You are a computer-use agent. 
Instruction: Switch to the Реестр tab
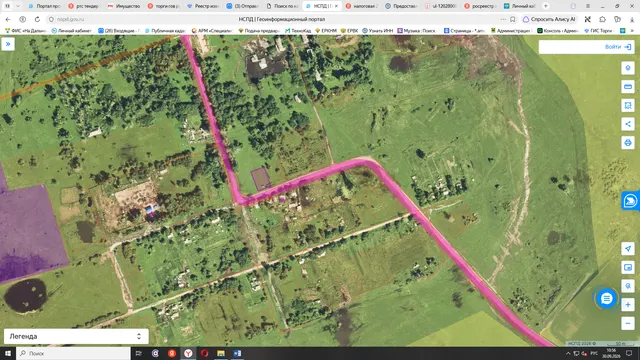pos(203,6)
